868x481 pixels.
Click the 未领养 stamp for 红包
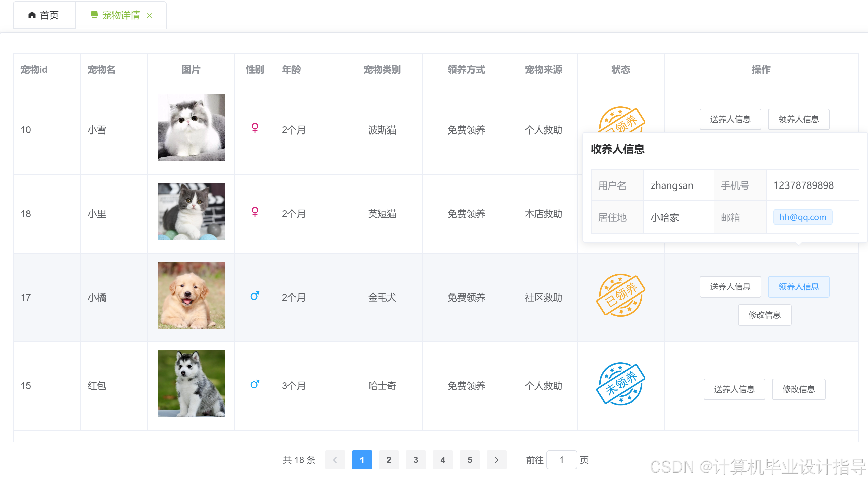(621, 384)
